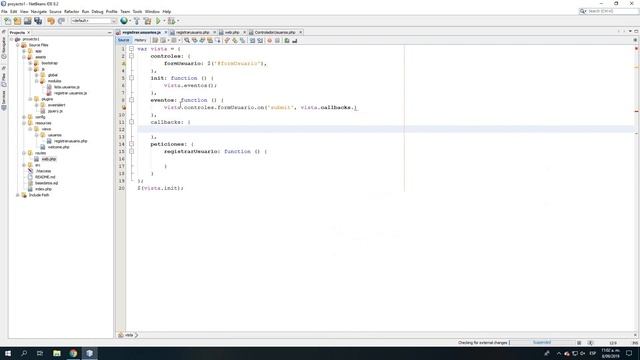Click the Clean and Build icon
This screenshot has height=360, width=640.
[147, 21]
